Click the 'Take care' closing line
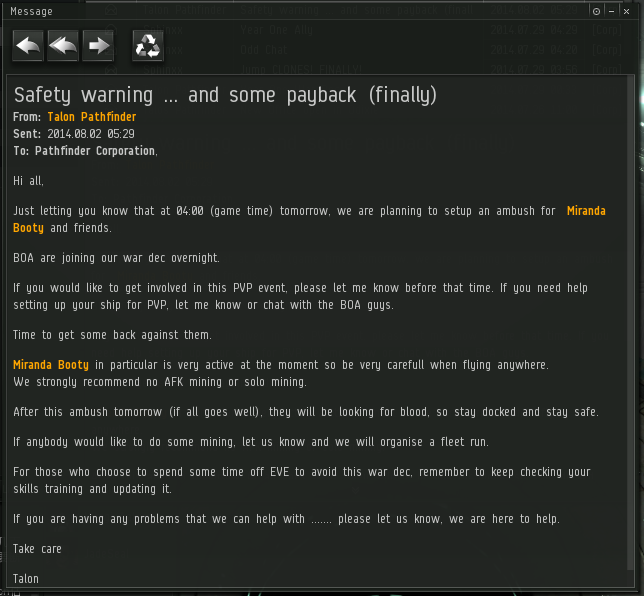Screen dimensions: 644x596 coord(37,548)
